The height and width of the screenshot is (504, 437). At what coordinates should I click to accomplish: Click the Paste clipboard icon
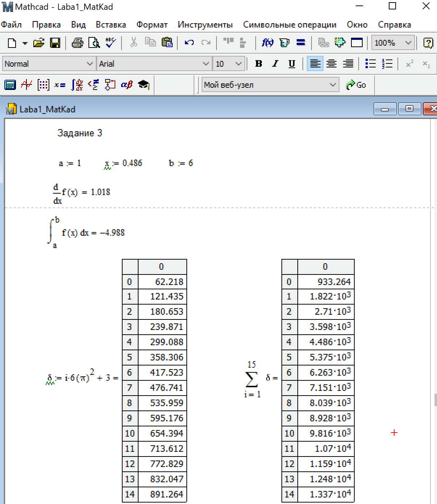click(167, 43)
